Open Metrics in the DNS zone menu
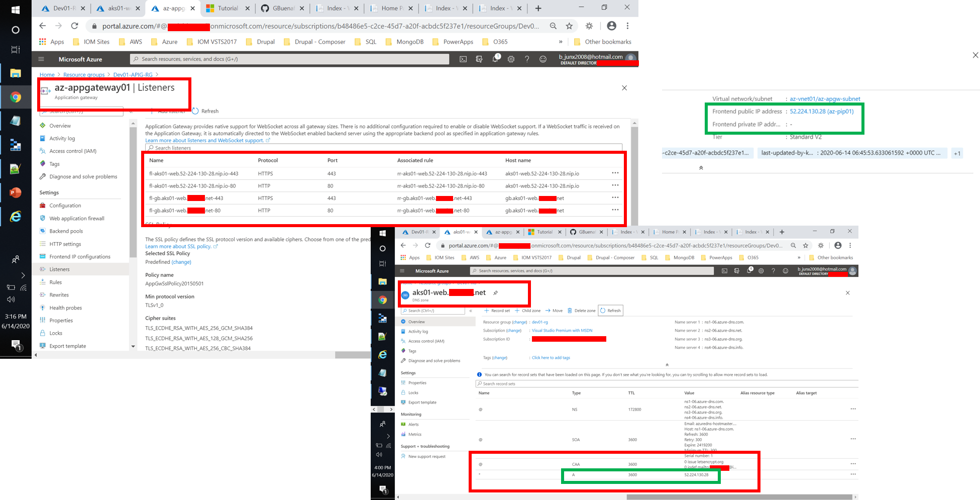The width and height of the screenshot is (980, 500). pyautogui.click(x=414, y=434)
